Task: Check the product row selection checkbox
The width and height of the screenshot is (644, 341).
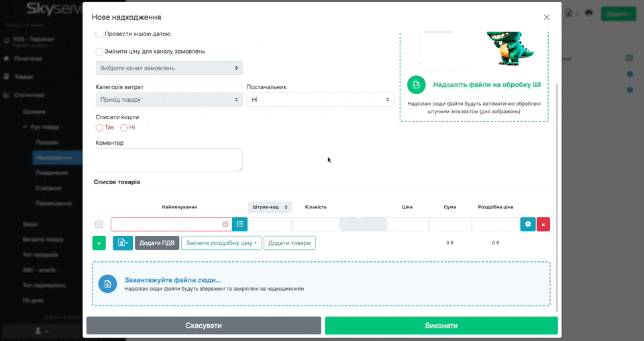Action: coord(99,224)
